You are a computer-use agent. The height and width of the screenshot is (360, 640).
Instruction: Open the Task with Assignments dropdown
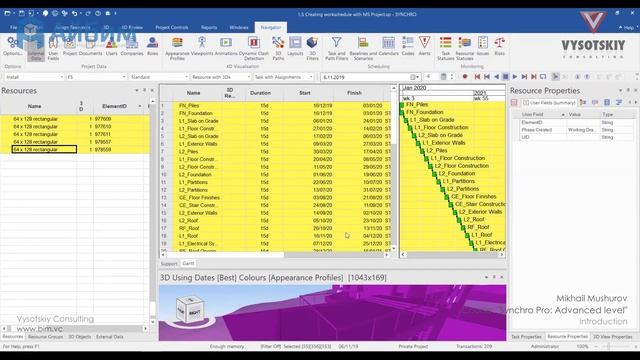click(283, 77)
